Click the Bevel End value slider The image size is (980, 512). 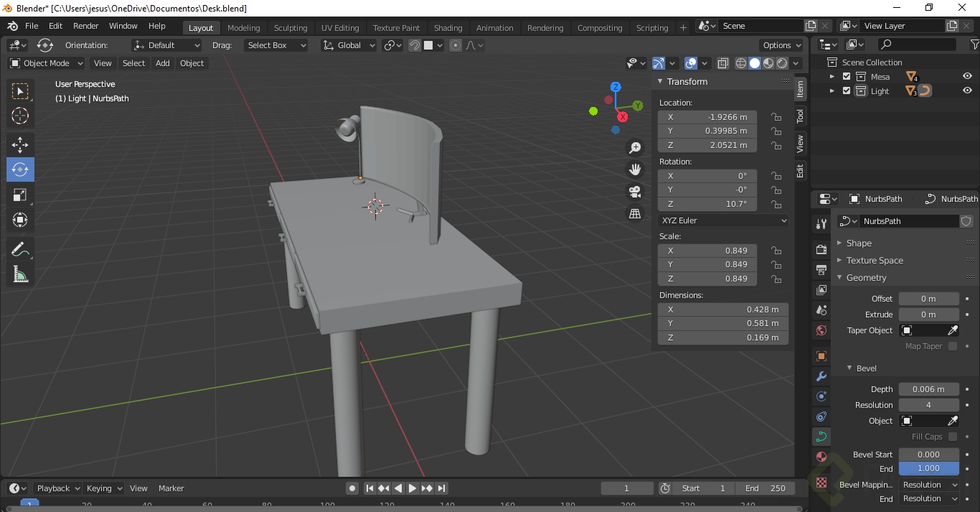(928, 468)
